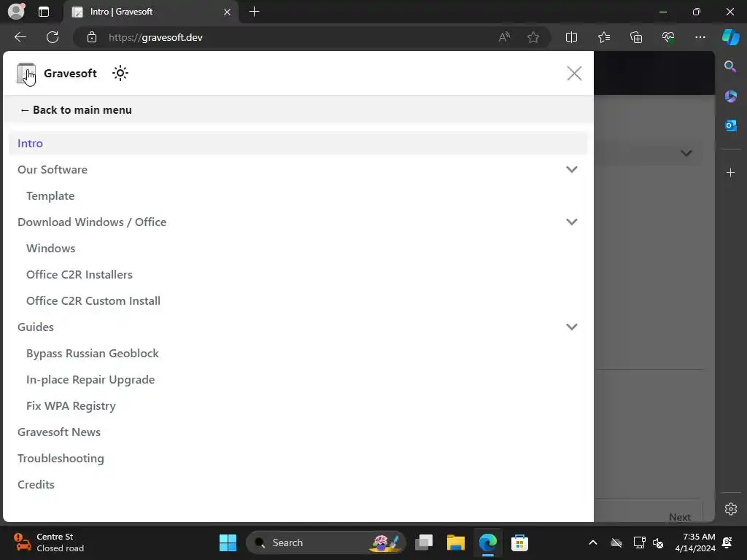Open the Troubleshooting page

[61, 458]
